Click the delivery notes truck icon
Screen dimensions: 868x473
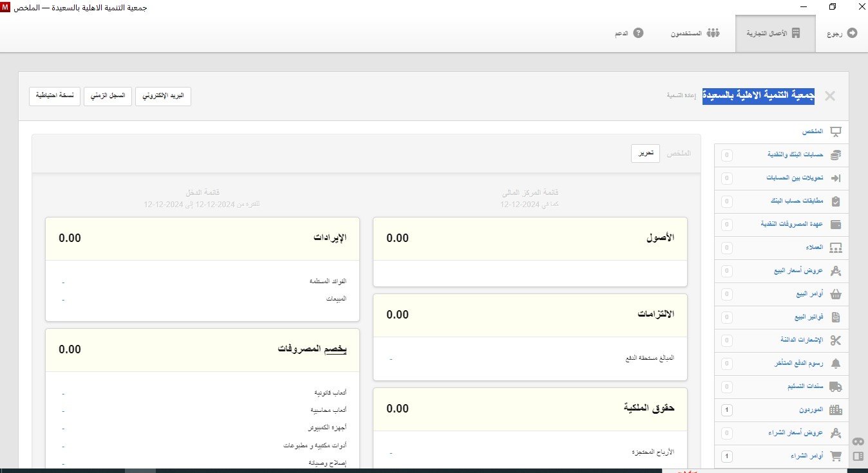pos(836,387)
